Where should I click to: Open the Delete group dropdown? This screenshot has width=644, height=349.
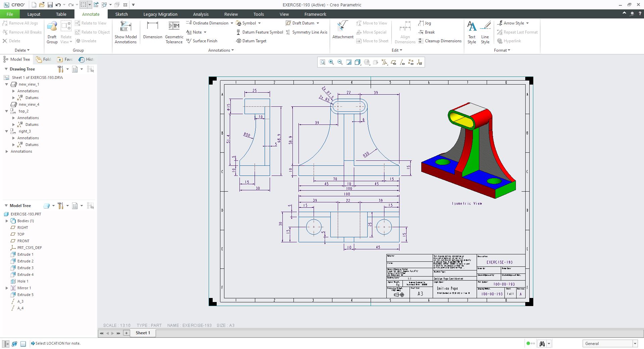(22, 50)
